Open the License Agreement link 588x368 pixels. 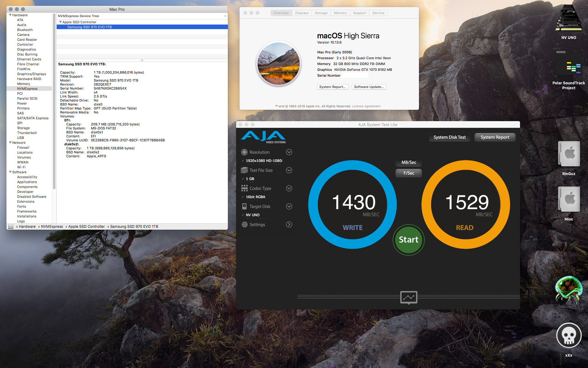pos(366,106)
